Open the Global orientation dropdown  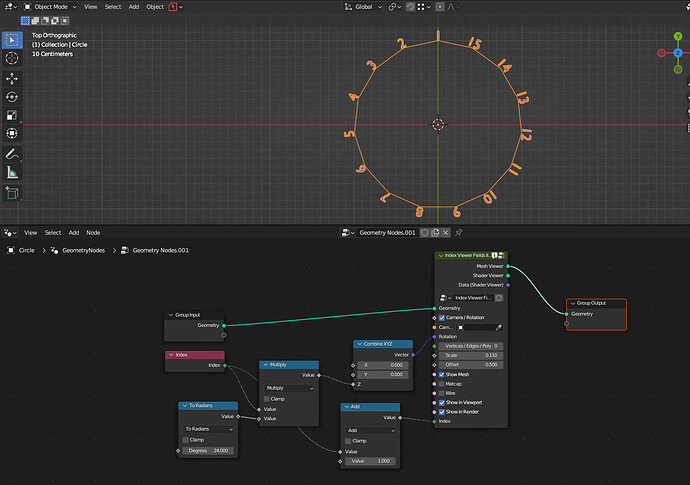(363, 7)
